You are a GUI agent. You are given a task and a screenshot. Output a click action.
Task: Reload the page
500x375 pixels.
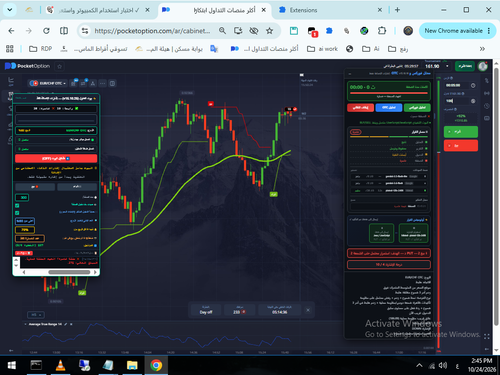[46, 31]
